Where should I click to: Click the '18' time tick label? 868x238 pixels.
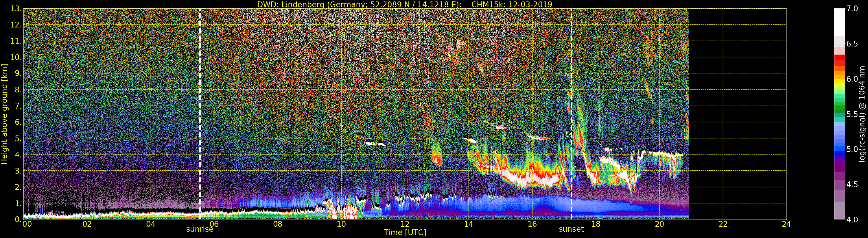596,224
